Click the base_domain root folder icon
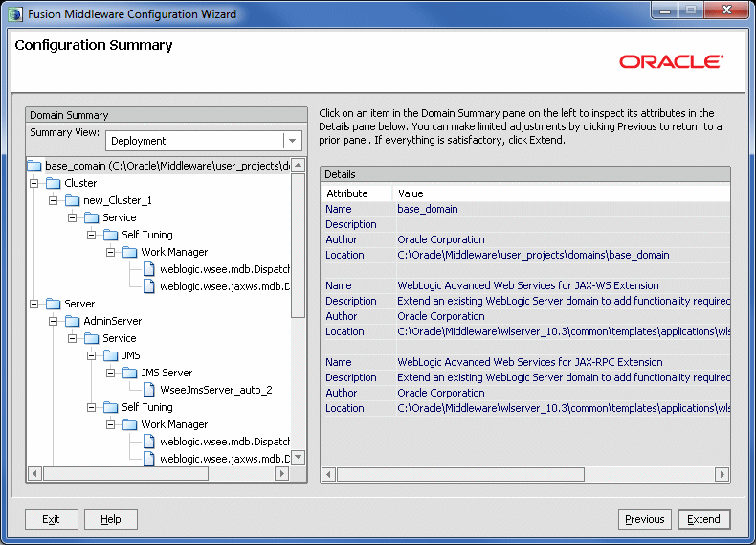Viewport: 756px width, 545px height. pos(34,166)
